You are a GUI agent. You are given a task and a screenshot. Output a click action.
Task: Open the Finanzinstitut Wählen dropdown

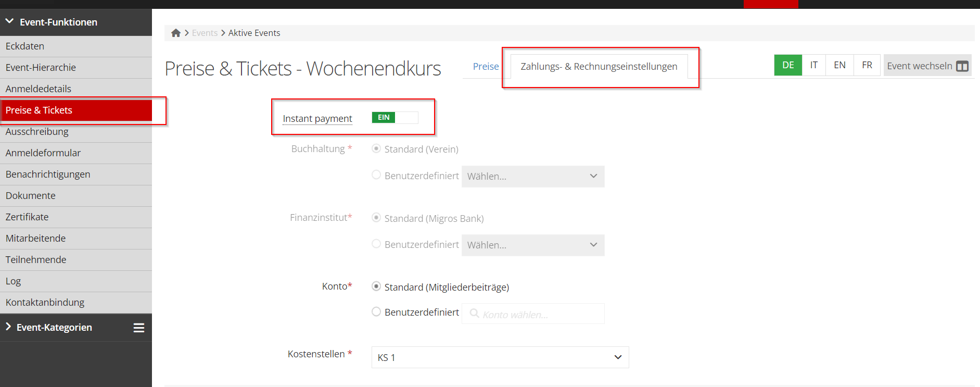[x=533, y=245]
